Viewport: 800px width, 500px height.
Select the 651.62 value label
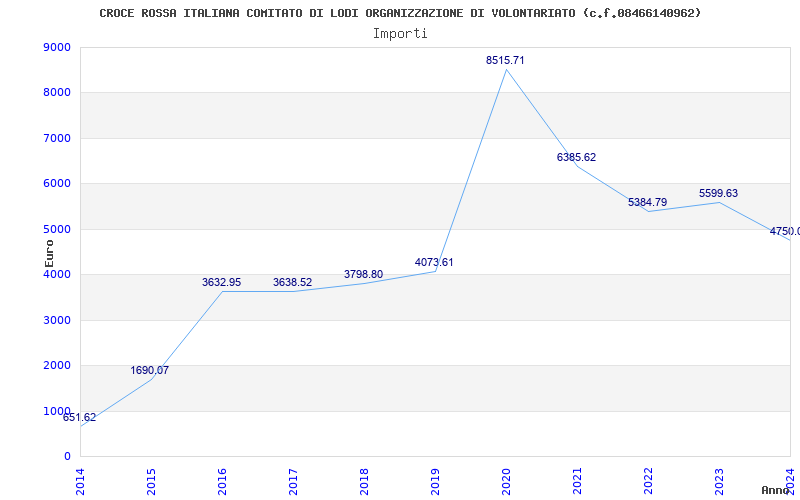click(80, 417)
